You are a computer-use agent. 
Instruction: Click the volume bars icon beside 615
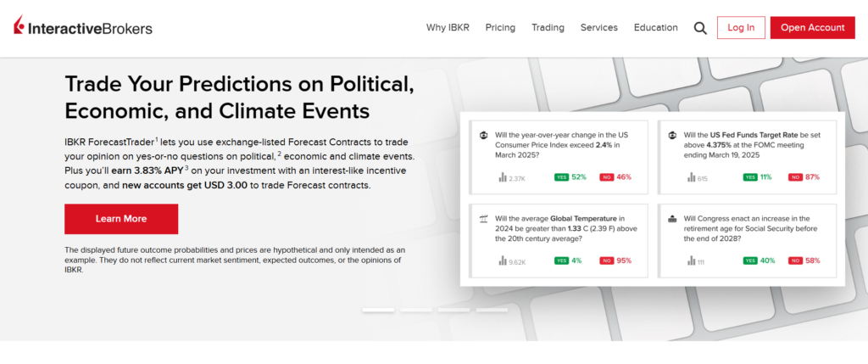coord(692,177)
